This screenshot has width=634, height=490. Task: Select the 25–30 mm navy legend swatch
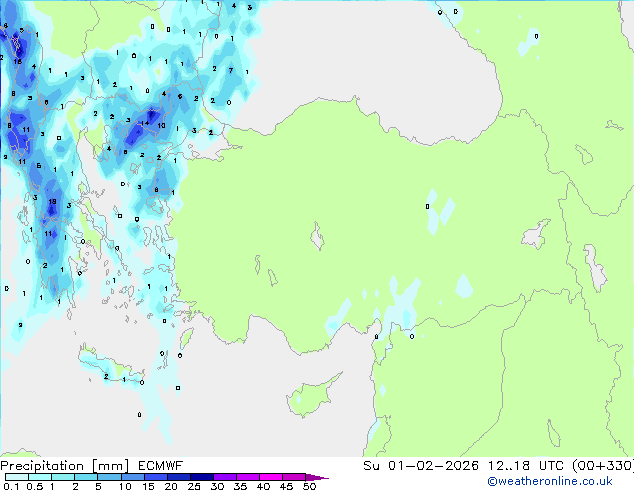click(201, 477)
